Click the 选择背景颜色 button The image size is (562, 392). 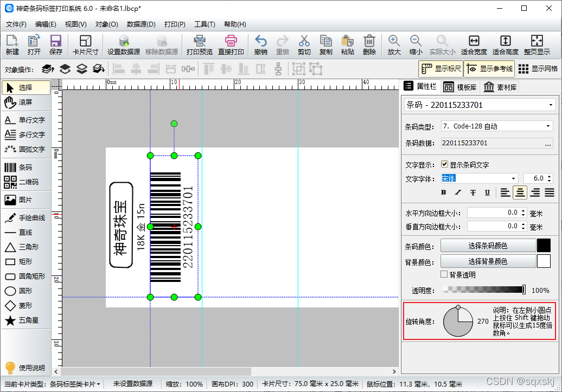click(x=488, y=261)
